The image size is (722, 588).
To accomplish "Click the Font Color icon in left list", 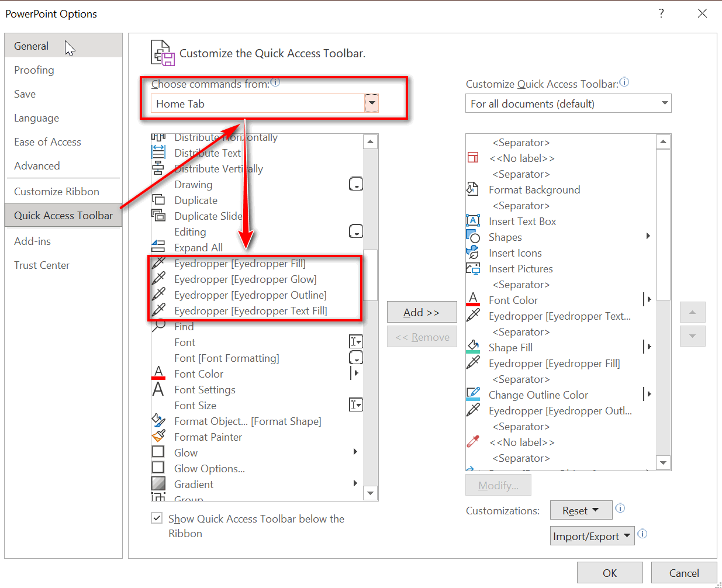I will coord(158,373).
